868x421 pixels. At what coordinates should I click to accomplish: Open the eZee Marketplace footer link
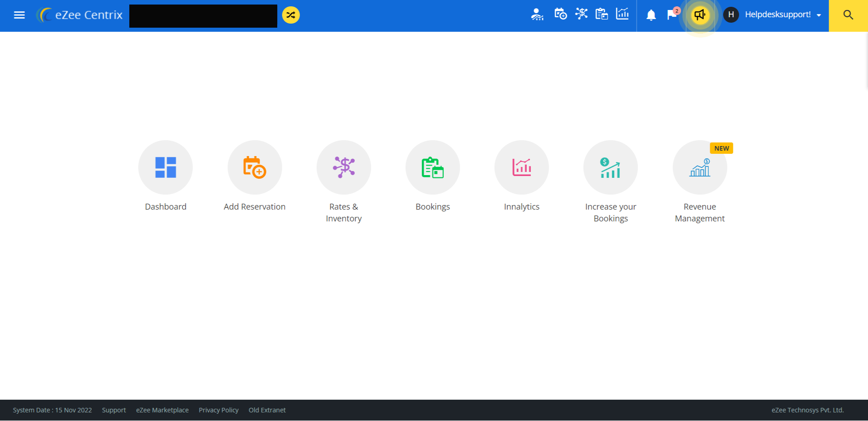[x=162, y=410]
